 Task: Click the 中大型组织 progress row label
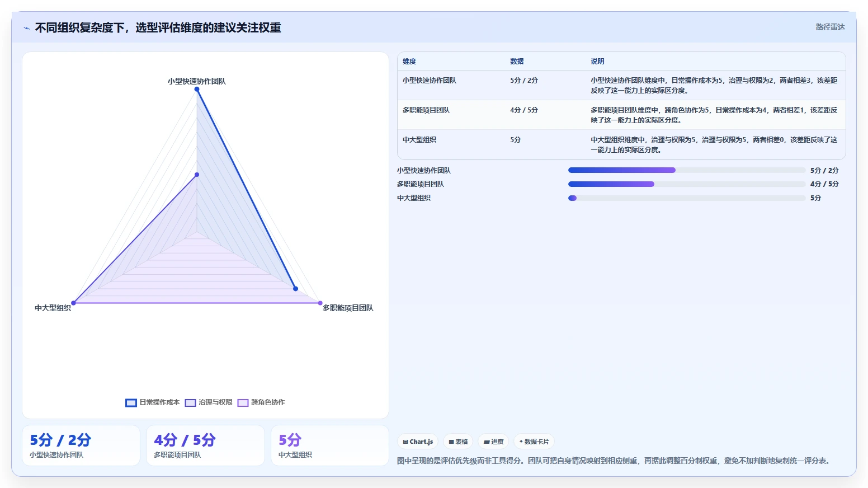pos(414,198)
